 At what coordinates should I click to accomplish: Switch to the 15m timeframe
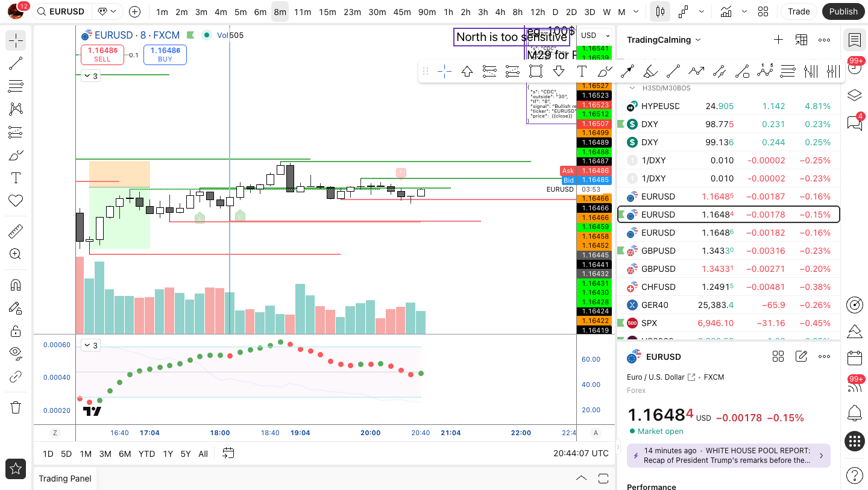327,11
